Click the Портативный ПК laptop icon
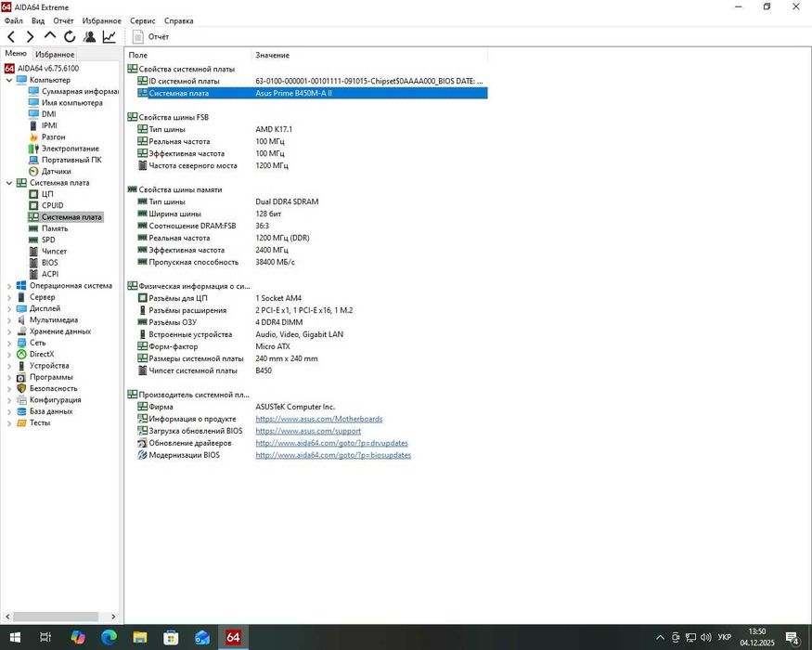 33,160
